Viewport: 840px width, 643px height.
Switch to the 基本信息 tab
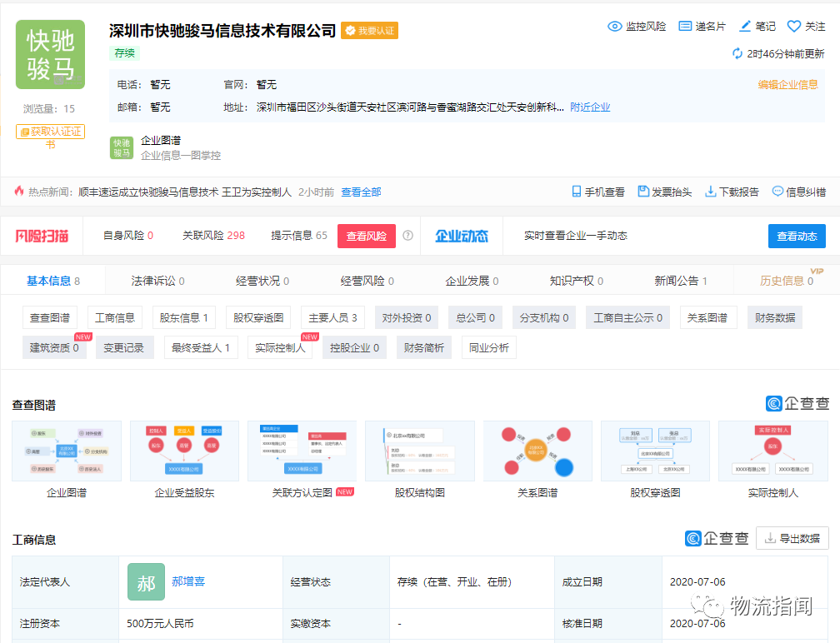click(53, 281)
